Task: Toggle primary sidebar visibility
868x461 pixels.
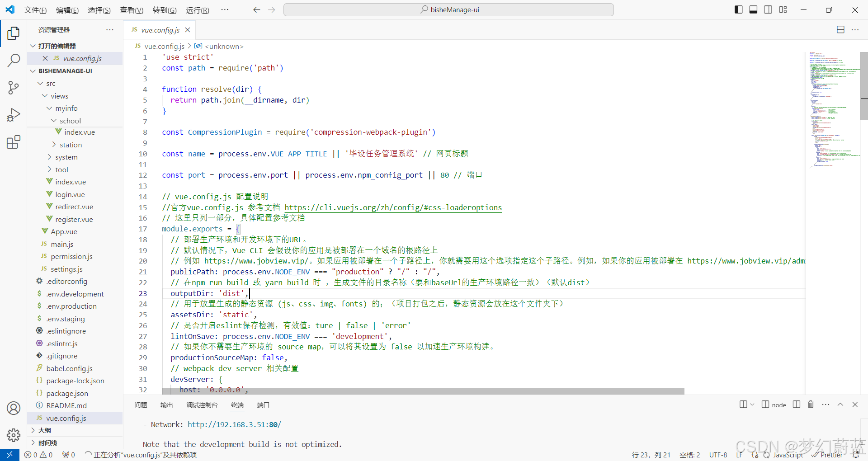Action: click(739, 9)
